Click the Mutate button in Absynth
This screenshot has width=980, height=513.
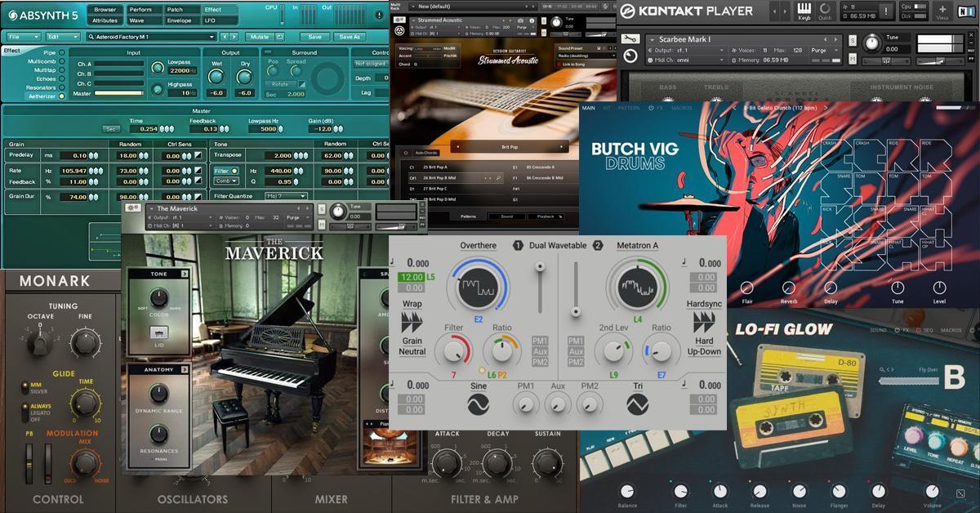coord(261,37)
